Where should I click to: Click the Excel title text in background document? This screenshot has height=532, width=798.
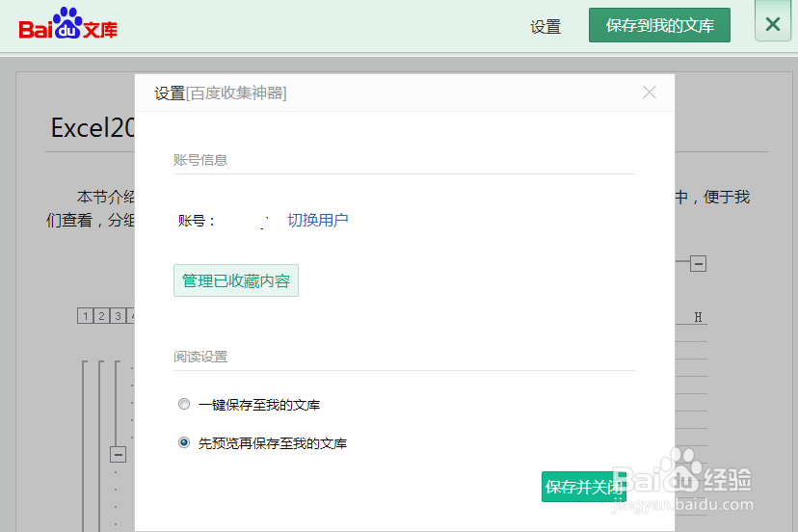pos(93,128)
